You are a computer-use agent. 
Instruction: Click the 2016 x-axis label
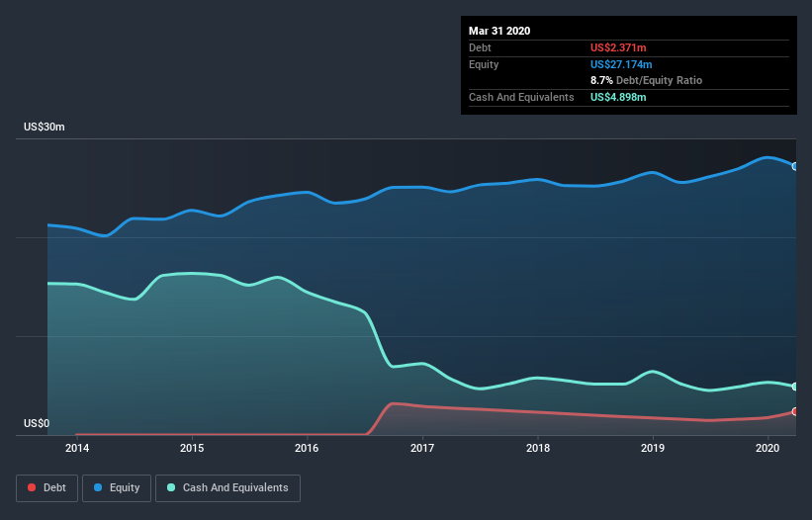307,448
